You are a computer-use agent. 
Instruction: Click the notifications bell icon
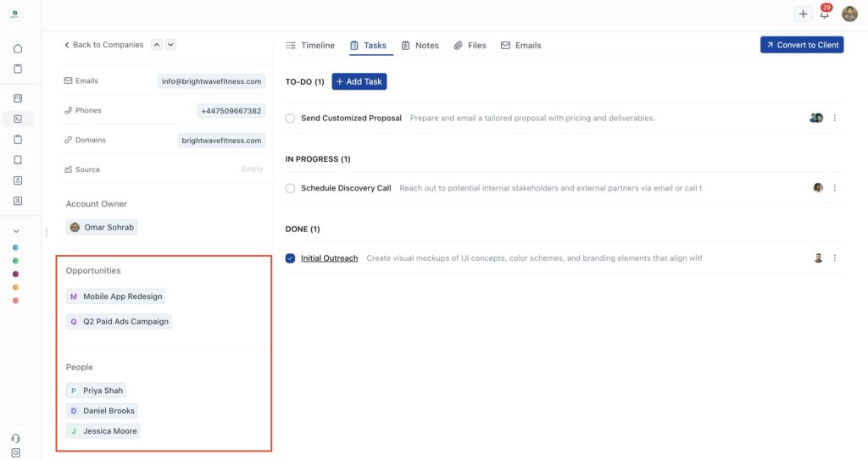coord(824,14)
